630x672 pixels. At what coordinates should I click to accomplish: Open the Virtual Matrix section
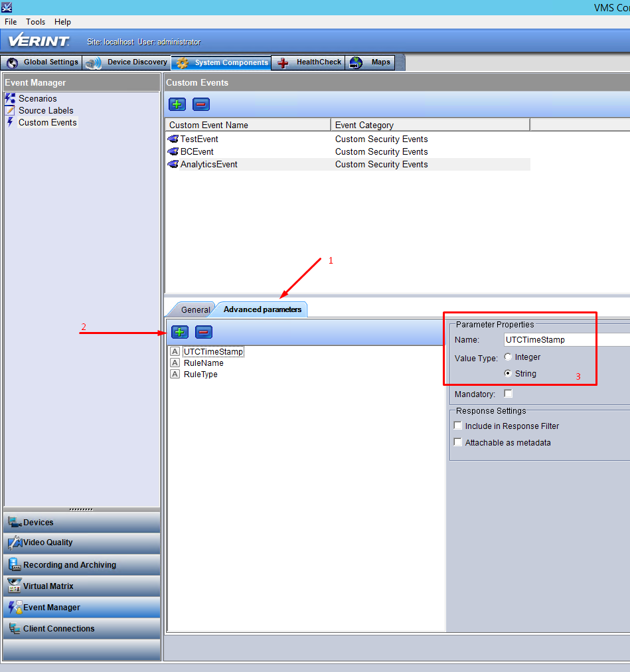tap(82, 586)
